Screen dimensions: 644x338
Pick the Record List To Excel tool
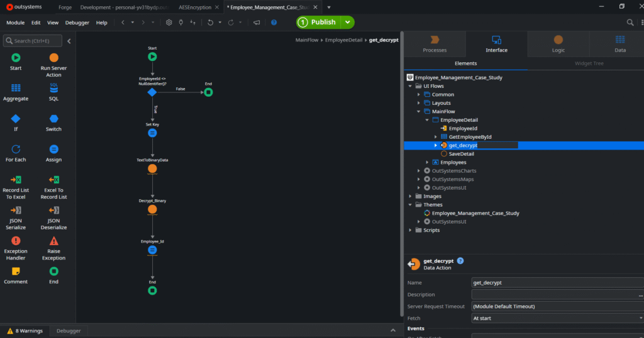click(x=16, y=187)
